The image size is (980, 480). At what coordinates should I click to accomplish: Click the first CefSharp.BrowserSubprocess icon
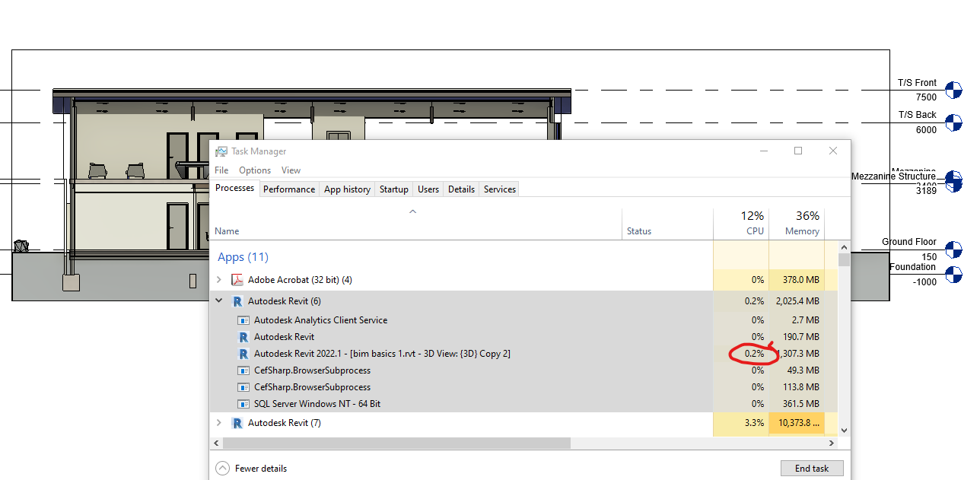pyautogui.click(x=243, y=370)
